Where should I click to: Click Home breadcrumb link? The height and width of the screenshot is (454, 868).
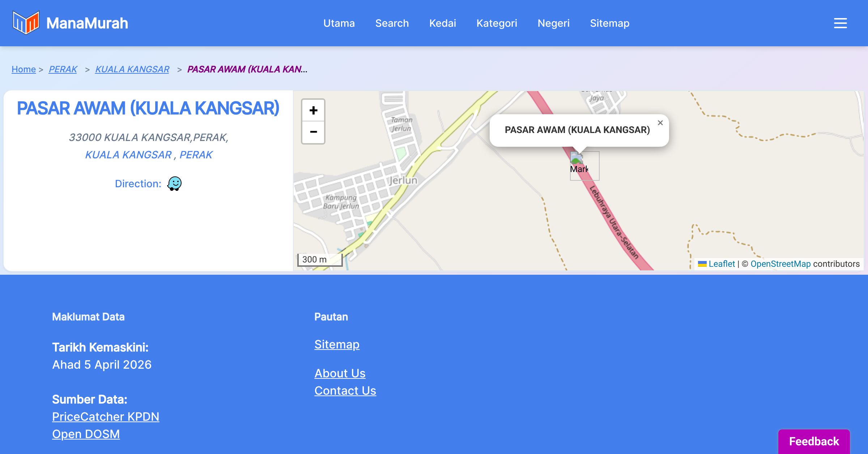pos(24,69)
